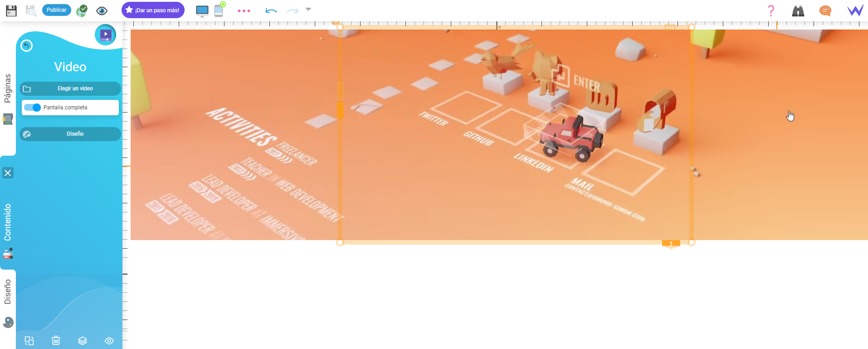The image size is (868, 349).
Task: Open the three pink dots menu
Action: pyautogui.click(x=244, y=11)
